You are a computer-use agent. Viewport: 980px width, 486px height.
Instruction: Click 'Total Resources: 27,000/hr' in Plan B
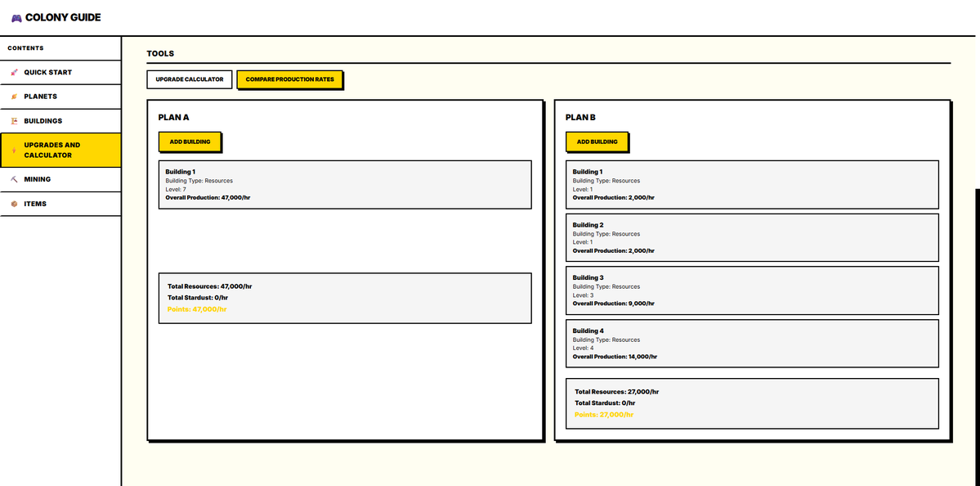point(617,392)
